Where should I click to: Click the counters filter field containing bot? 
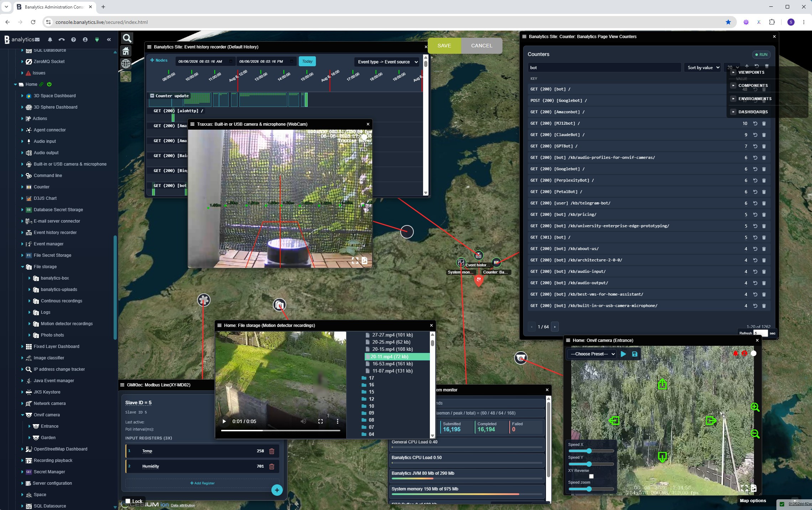tap(604, 68)
